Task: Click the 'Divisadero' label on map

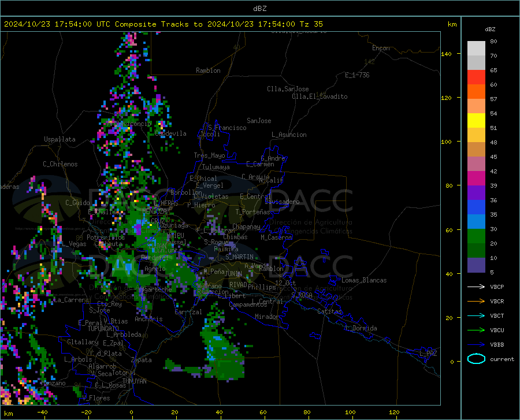Action: pyautogui.click(x=282, y=202)
